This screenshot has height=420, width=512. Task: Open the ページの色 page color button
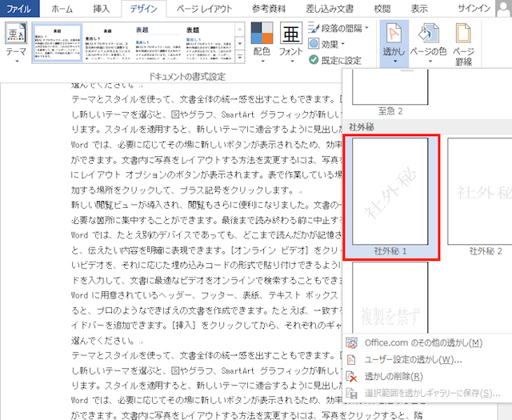pyautogui.click(x=428, y=42)
